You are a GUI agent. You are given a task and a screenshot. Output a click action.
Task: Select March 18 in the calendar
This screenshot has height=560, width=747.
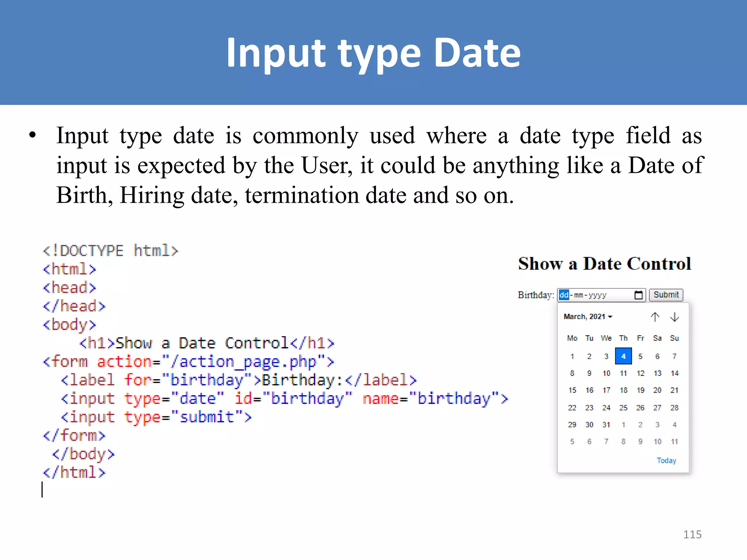[x=623, y=390]
